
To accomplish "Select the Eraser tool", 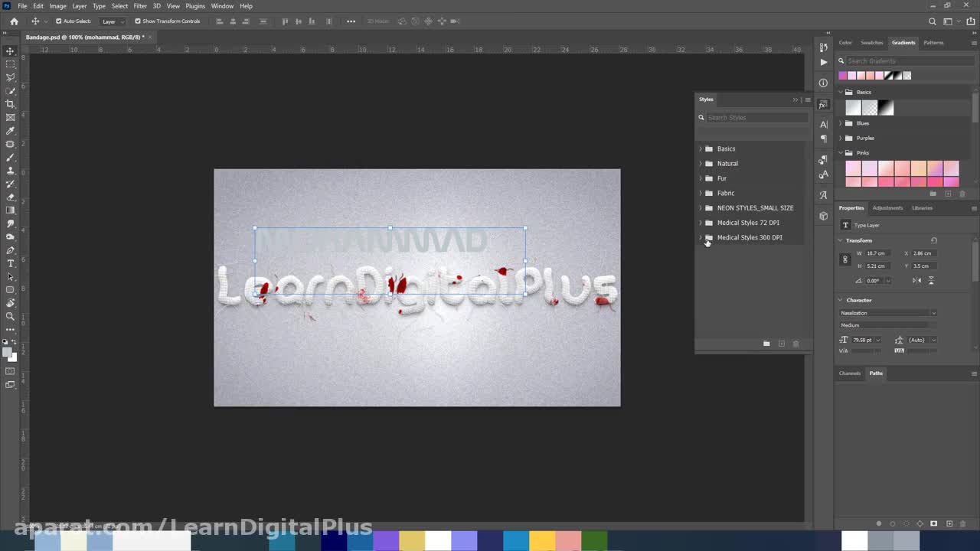I will click(x=10, y=197).
